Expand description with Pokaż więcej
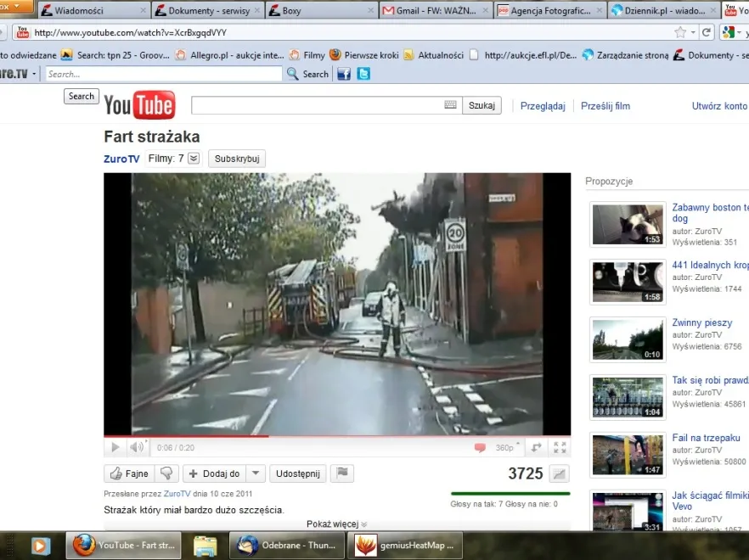Screen dimensions: 749x560 [337, 524]
